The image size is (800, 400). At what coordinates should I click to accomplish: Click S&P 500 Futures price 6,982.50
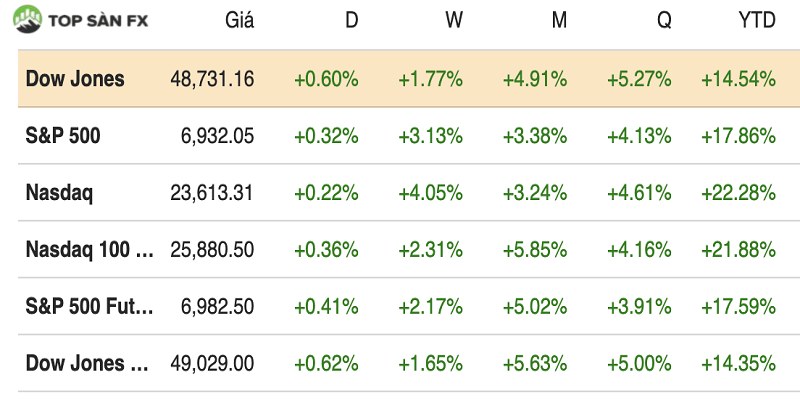(x=220, y=307)
